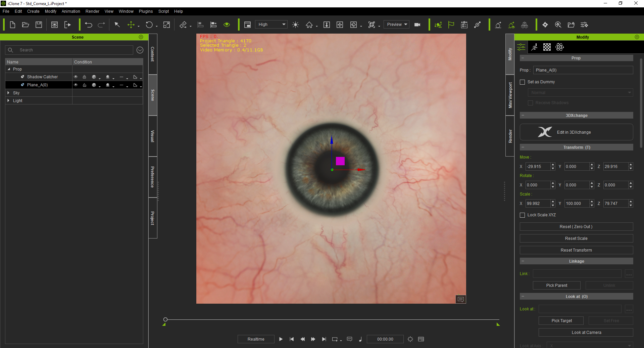644x348 pixels.
Task: Click the home camera view icon
Action: tap(309, 25)
